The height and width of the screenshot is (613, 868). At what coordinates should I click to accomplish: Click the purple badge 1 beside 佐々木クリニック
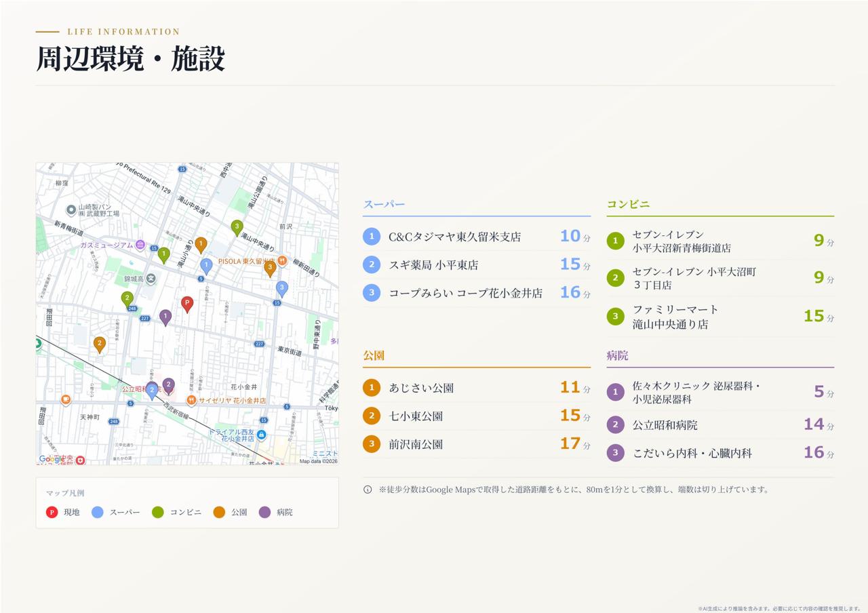(615, 392)
